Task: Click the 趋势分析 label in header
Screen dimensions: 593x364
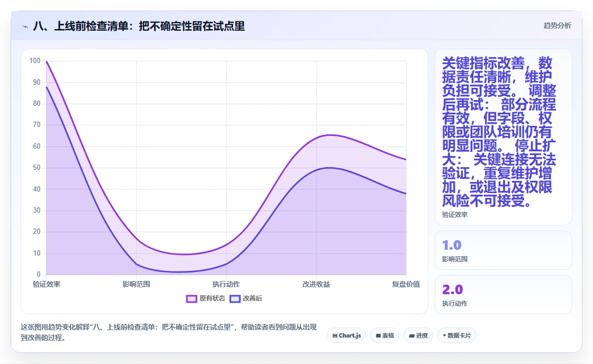Action: (x=557, y=26)
